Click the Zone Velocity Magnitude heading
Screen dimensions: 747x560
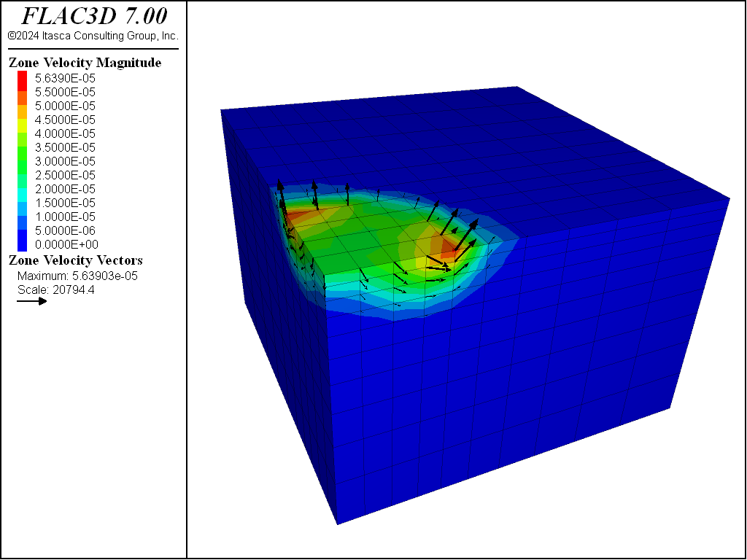pos(85,63)
